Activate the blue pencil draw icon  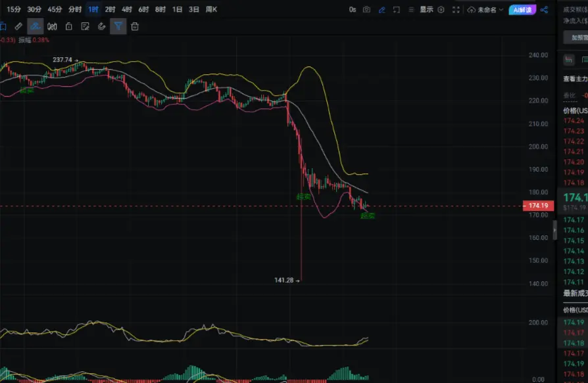[381, 10]
